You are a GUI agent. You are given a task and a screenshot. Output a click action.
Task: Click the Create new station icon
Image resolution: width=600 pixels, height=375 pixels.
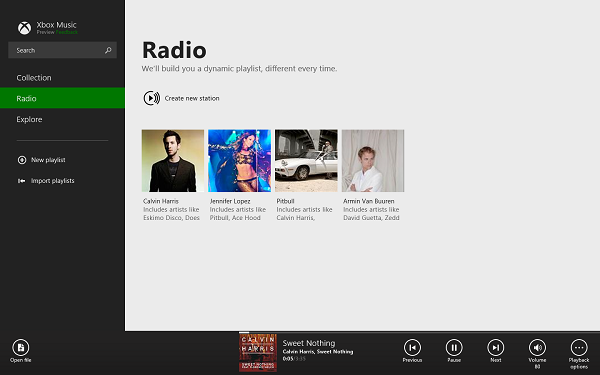coord(152,98)
